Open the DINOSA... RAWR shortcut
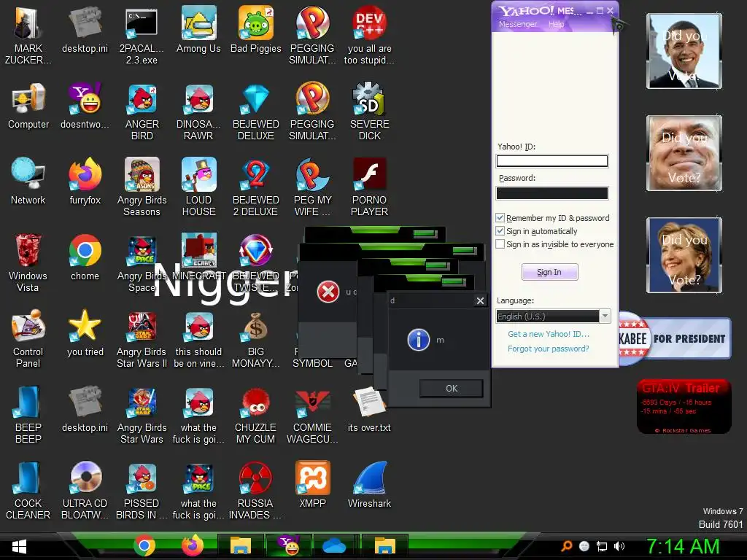747x560 pixels. 198,112
